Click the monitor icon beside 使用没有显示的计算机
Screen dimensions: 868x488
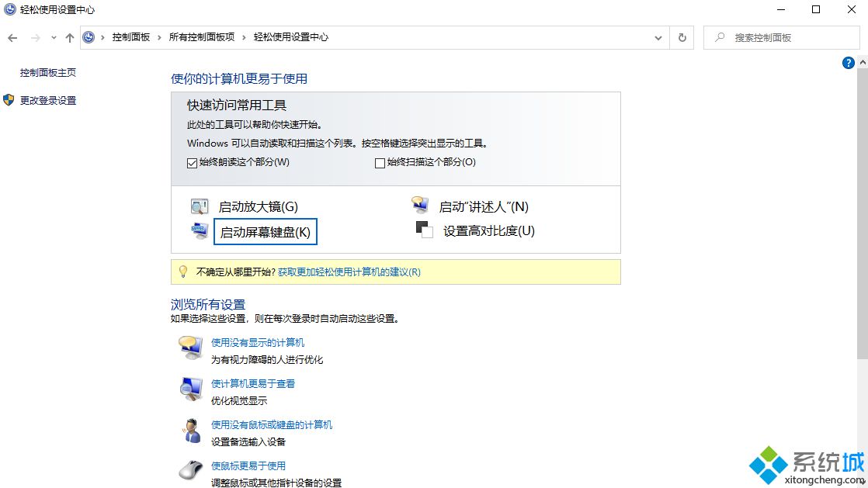point(189,349)
